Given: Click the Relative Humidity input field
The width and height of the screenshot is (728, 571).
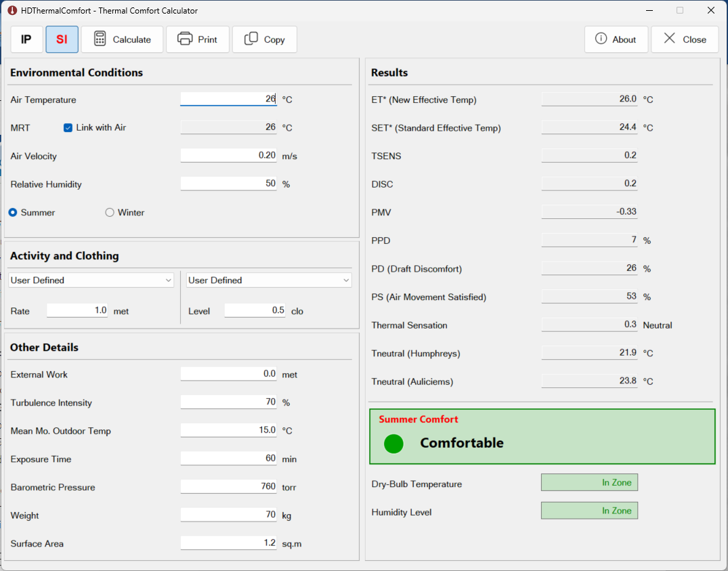Looking at the screenshot, I should pyautogui.click(x=228, y=184).
